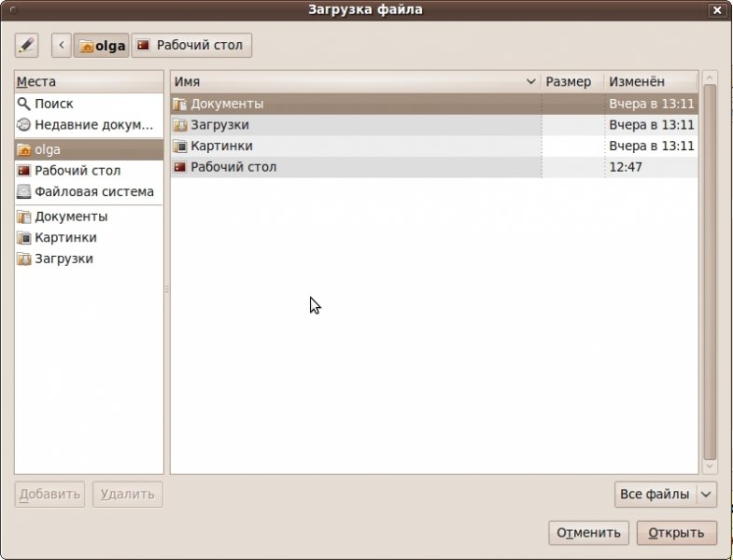The image size is (733, 560).
Task: Sort by the Размер column header
Action: (x=572, y=82)
